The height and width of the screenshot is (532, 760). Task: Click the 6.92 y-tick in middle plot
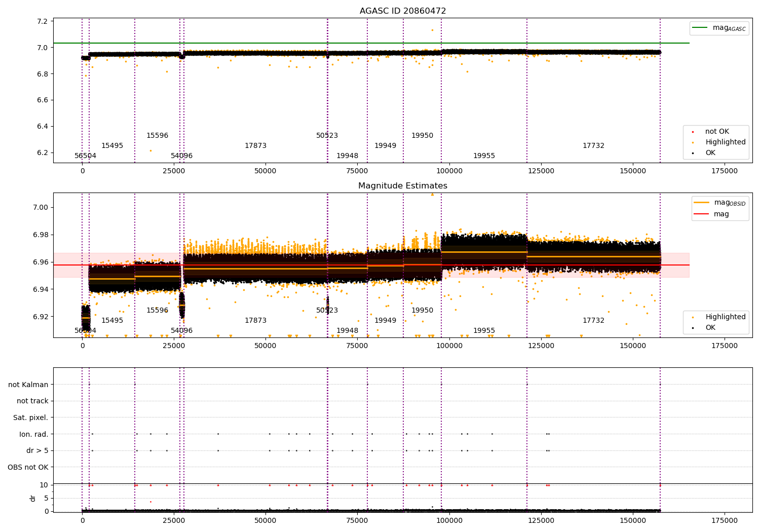42,317
